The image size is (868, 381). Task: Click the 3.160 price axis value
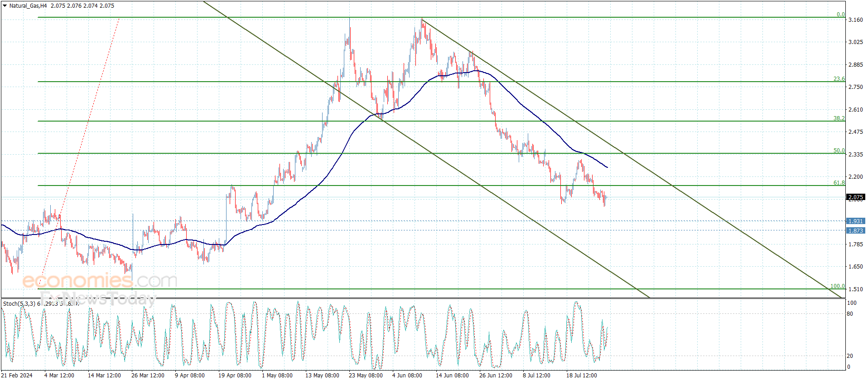pyautogui.click(x=855, y=20)
